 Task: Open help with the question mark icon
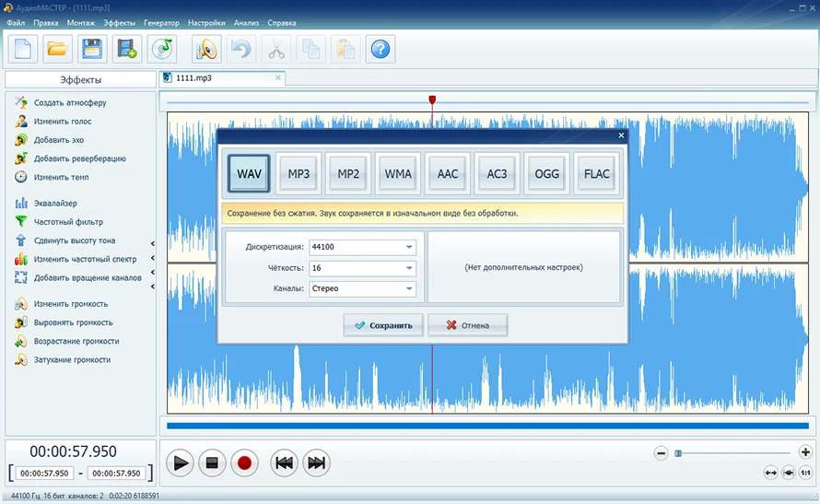tap(381, 49)
